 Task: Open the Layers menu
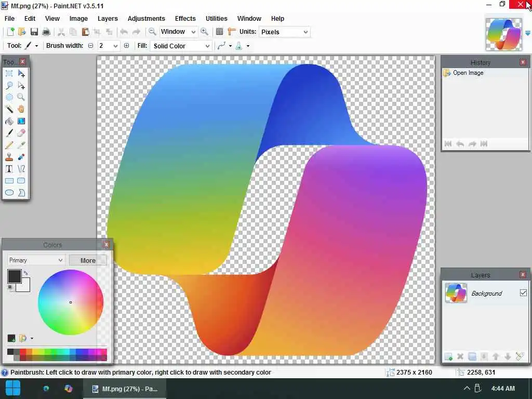[x=108, y=19]
